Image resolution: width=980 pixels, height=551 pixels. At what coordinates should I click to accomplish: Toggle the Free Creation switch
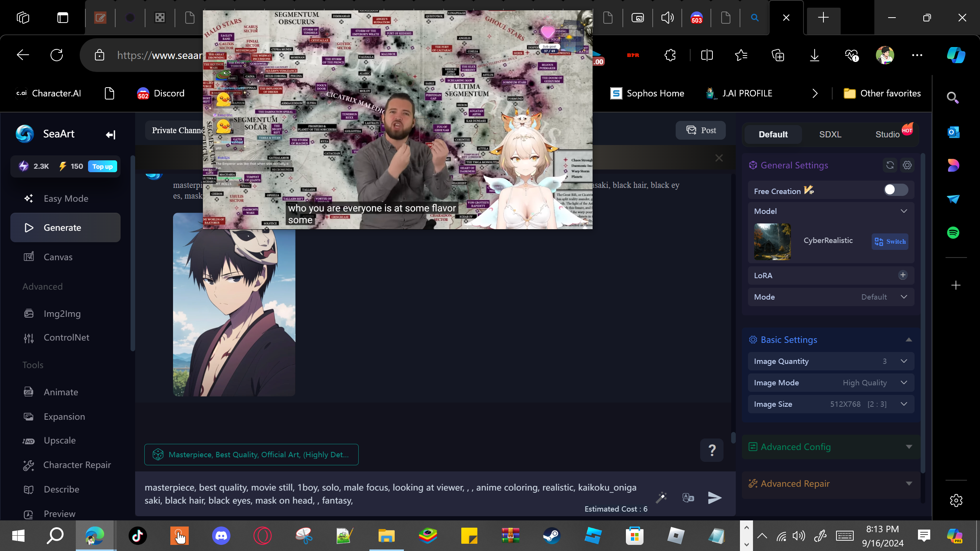point(896,190)
